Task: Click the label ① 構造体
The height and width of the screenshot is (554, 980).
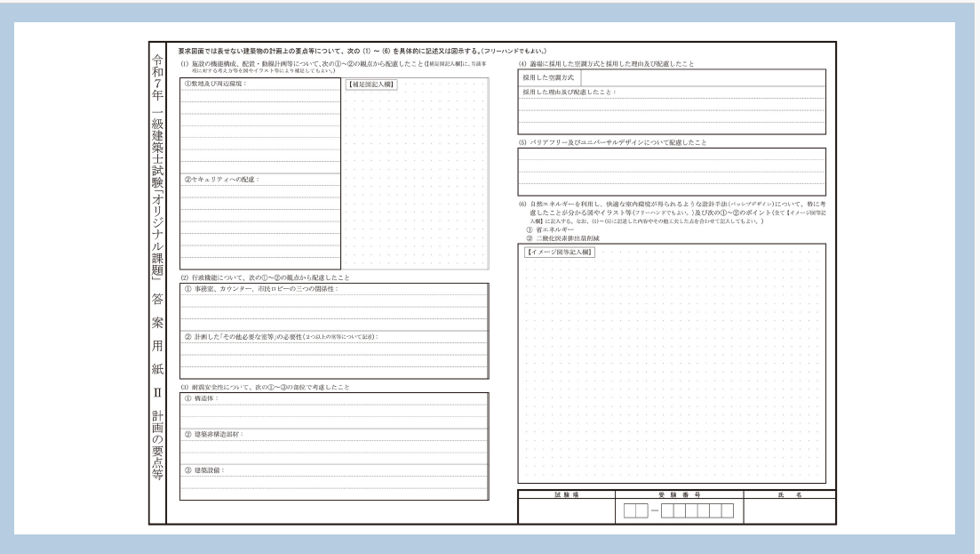Action: tap(202, 398)
